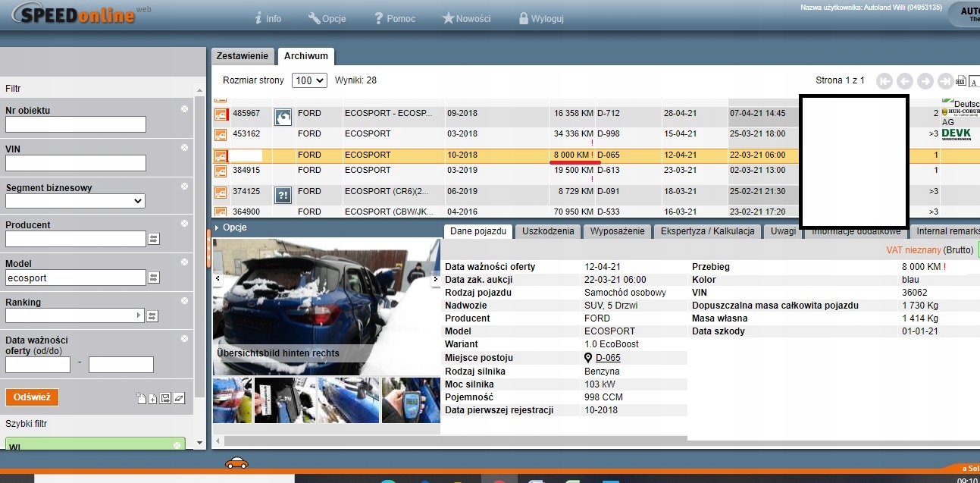
Task: Clear the Nr obiektu filter with its X
Action: [x=184, y=109]
